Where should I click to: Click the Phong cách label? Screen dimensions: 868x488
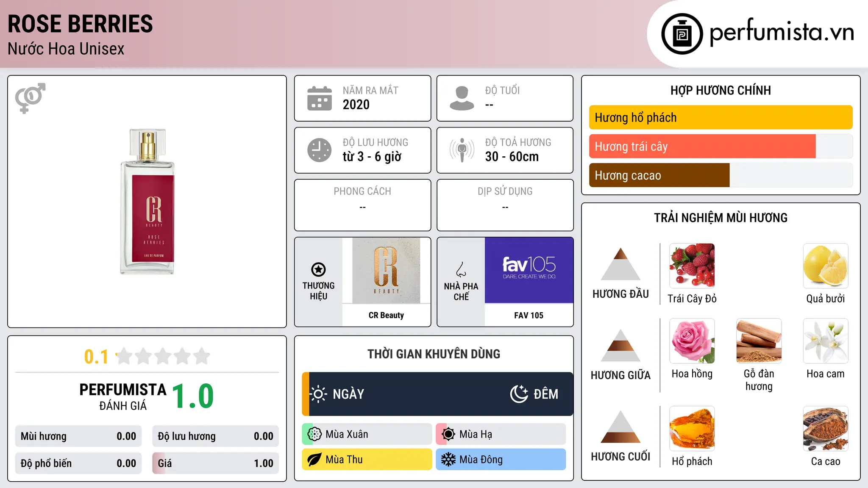362,191
